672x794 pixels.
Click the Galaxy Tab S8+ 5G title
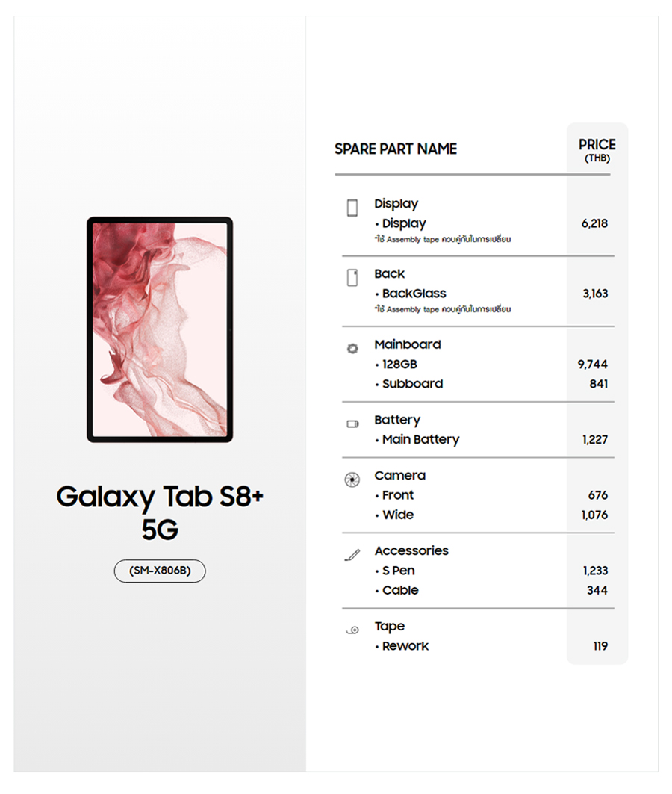160,512
